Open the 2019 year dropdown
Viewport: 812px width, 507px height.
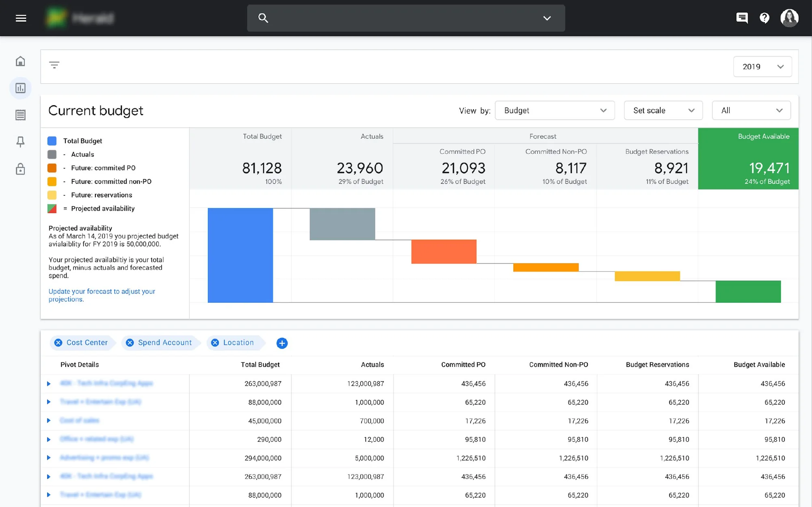(x=762, y=67)
